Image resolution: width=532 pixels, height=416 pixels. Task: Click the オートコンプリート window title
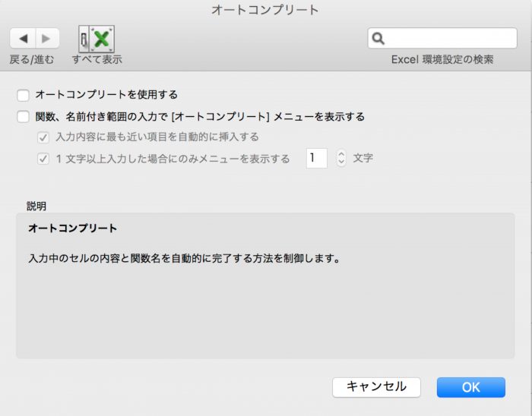click(x=265, y=10)
